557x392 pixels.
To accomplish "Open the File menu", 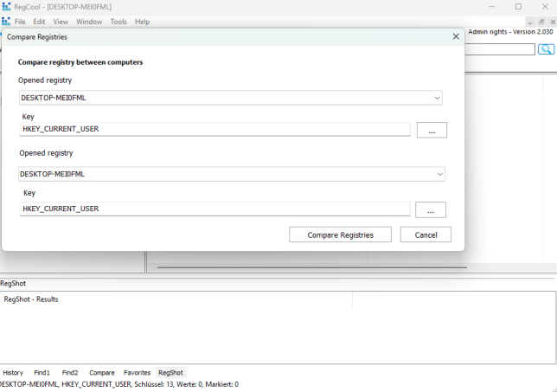I will tap(20, 22).
